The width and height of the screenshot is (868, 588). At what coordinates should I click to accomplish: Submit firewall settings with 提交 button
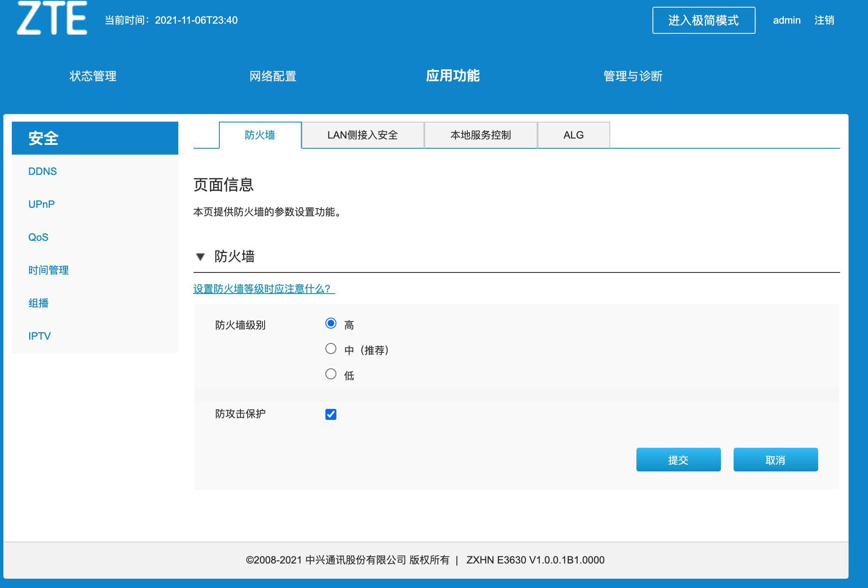(678, 460)
